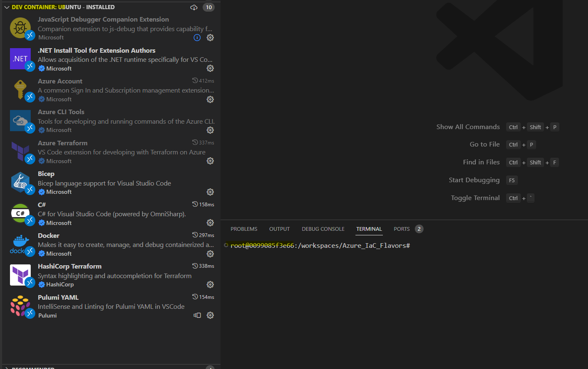Click the Pulumi YAML extension icon
Viewport: 588px width, 369px height.
[x=20, y=306]
